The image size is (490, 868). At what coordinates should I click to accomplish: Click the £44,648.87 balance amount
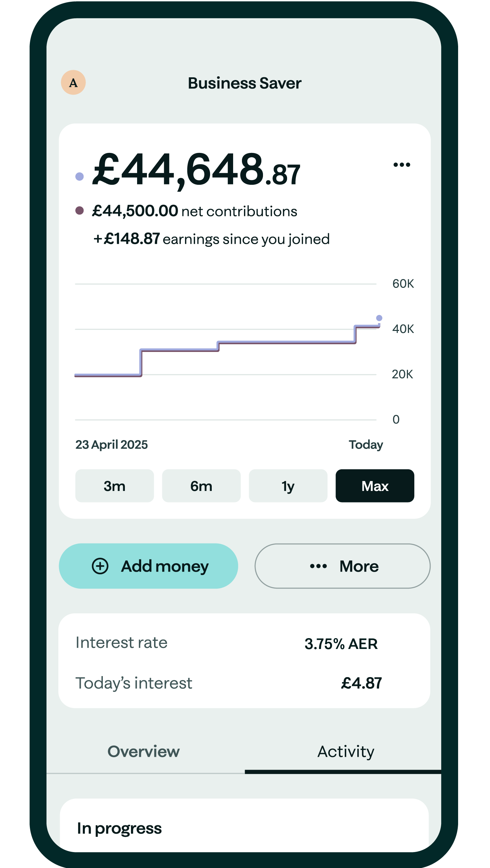click(196, 170)
